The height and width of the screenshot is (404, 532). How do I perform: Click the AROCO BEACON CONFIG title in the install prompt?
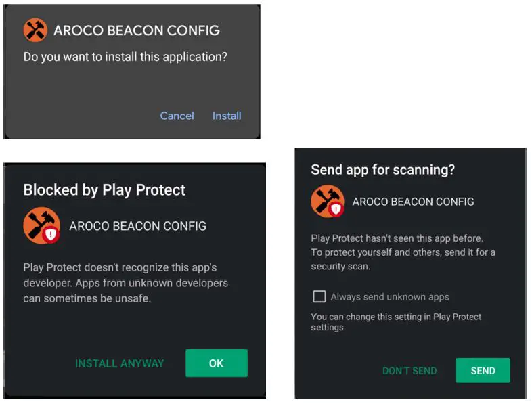(136, 30)
